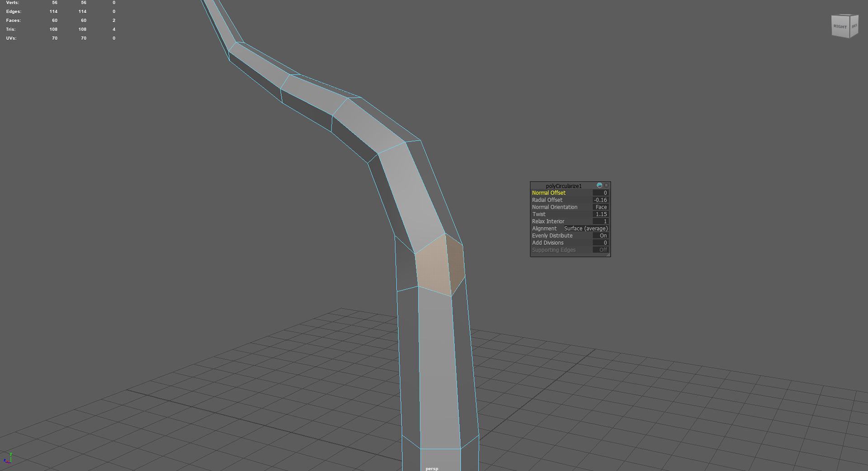Click the Edges: heads-up display label
The width and height of the screenshot is (868, 471).
click(x=14, y=11)
